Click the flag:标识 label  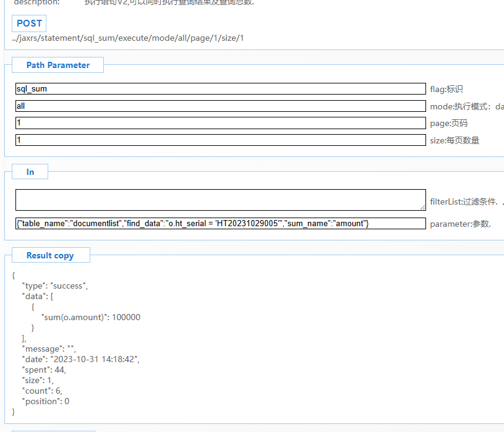point(446,89)
